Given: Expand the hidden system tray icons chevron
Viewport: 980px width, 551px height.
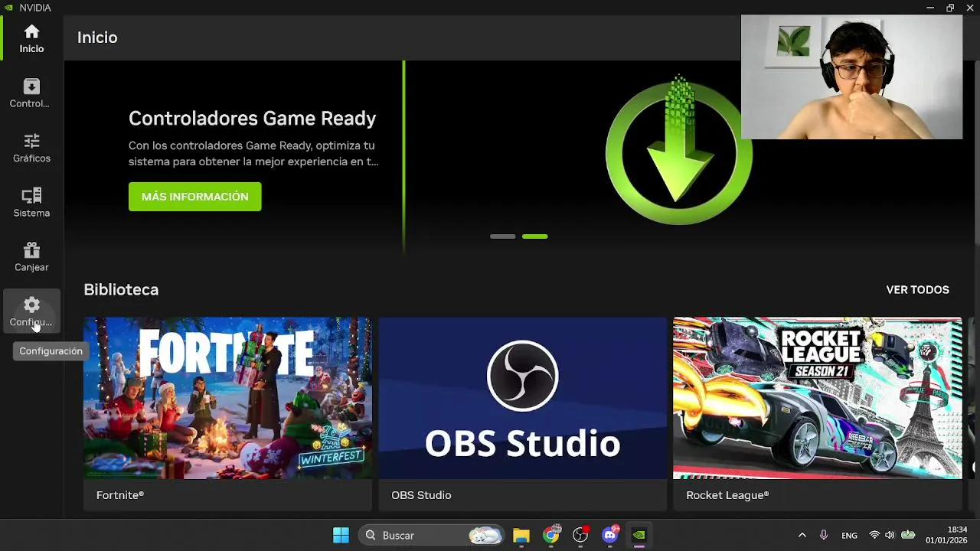Looking at the screenshot, I should [802, 535].
